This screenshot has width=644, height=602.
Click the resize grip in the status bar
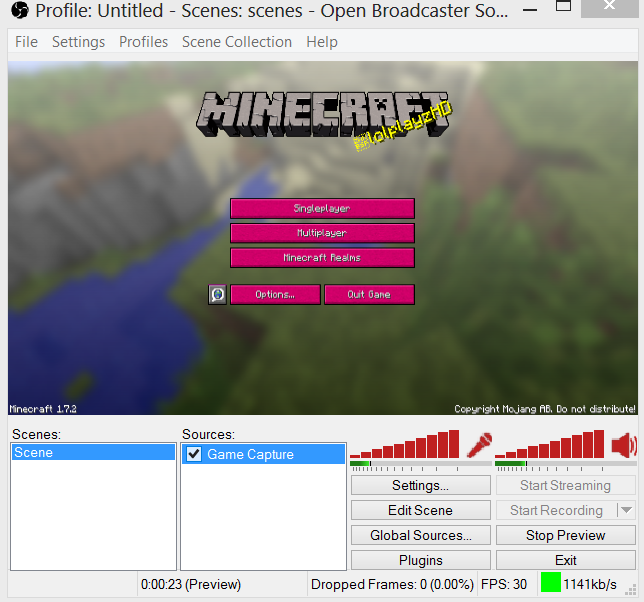(630, 590)
